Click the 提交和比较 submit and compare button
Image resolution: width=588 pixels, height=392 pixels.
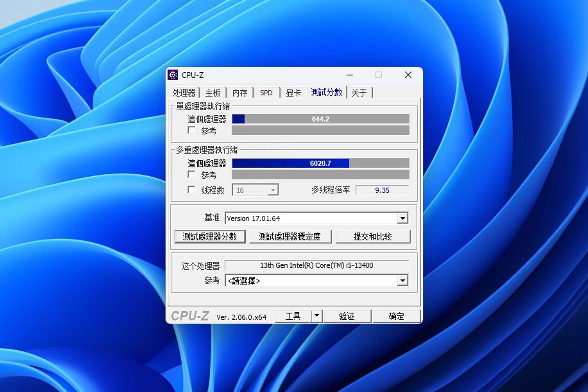click(373, 236)
